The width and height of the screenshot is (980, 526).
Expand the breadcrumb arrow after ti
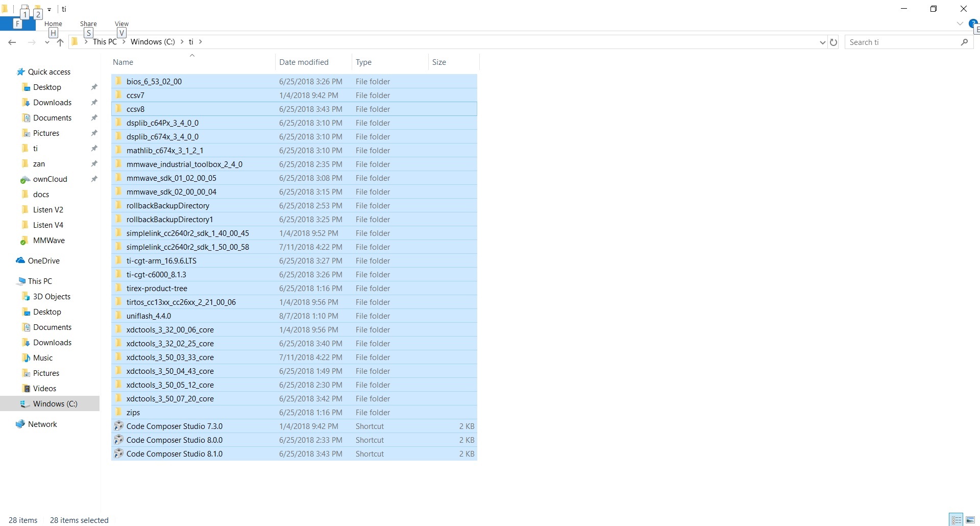tap(201, 42)
